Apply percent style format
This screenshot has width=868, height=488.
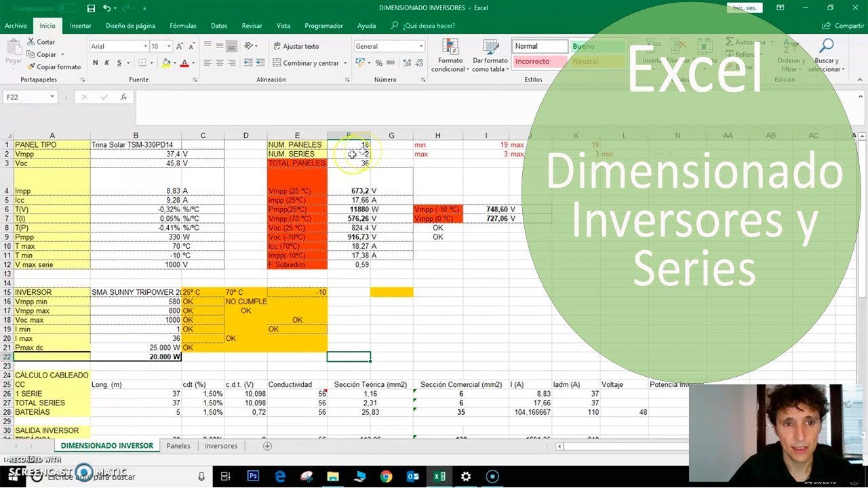click(379, 63)
